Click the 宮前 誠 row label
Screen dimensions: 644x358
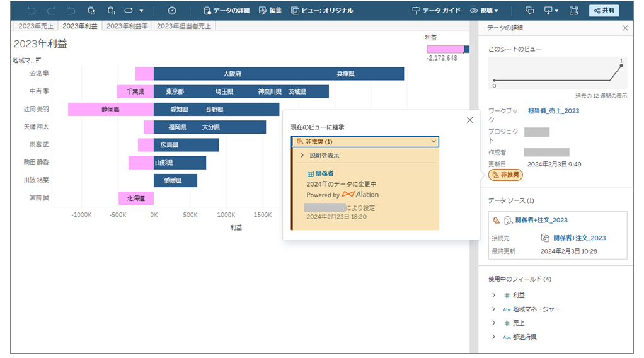pyautogui.click(x=39, y=198)
